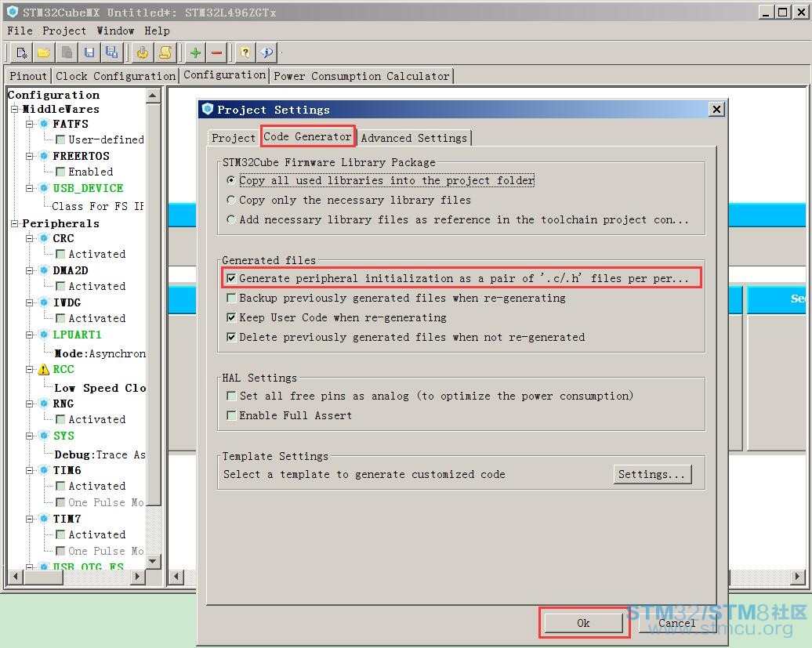Click the gear Generate Code icon
The height and width of the screenshot is (648, 812).
[x=143, y=52]
